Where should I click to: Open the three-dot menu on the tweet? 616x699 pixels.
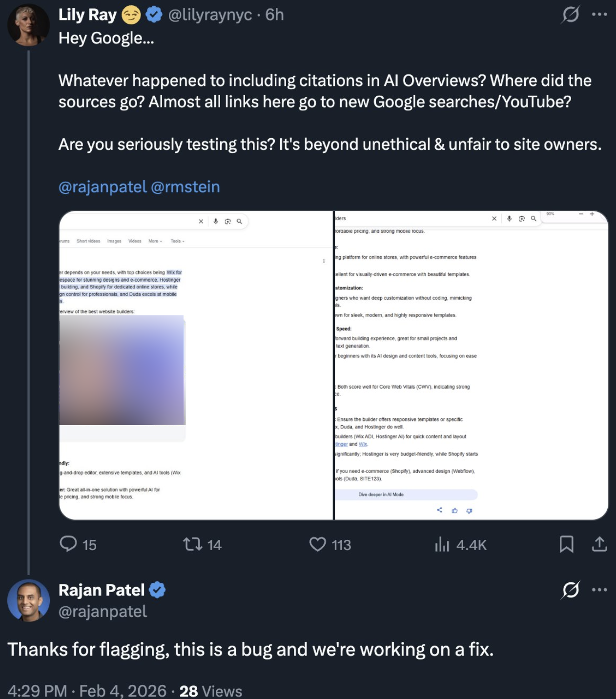(598, 15)
